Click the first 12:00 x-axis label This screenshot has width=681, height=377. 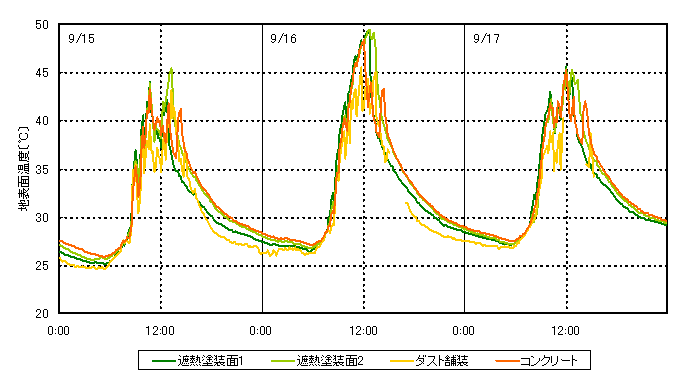coord(160,331)
